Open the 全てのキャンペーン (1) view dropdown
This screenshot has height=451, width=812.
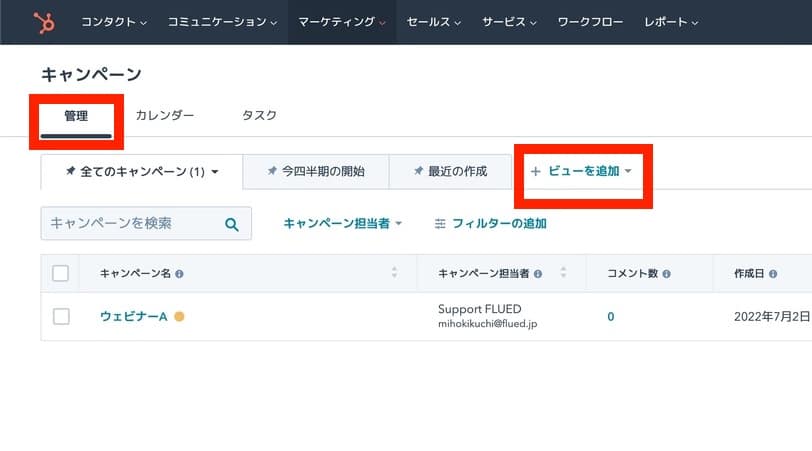coord(142,171)
